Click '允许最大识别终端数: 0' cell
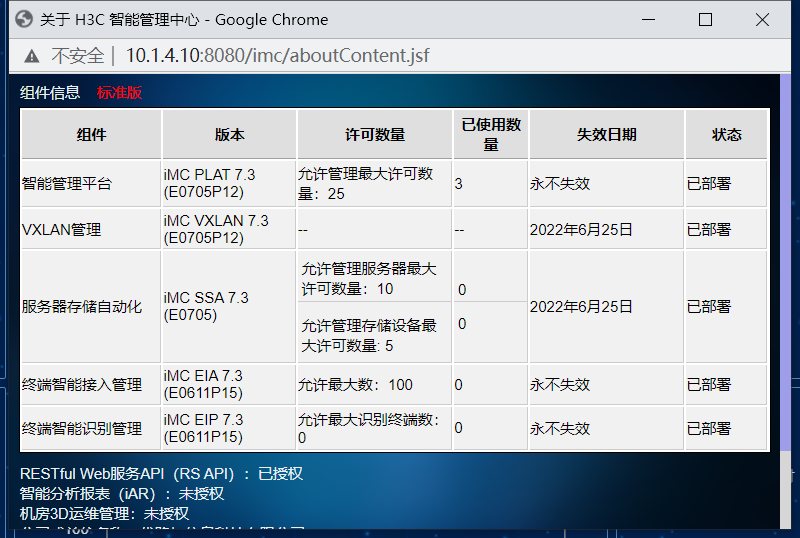This screenshot has height=538, width=800. pyautogui.click(x=374, y=428)
